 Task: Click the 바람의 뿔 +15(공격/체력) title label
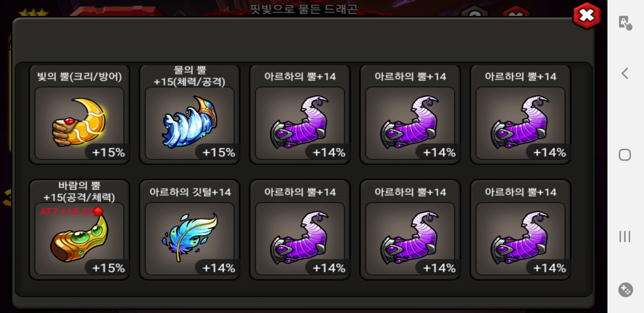coord(79,191)
